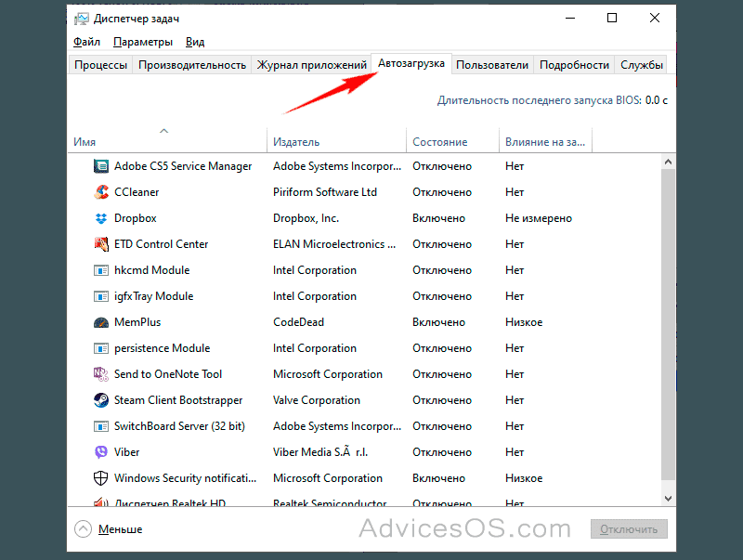
Task: Sort by the Состояние column header
Action: coord(452,140)
